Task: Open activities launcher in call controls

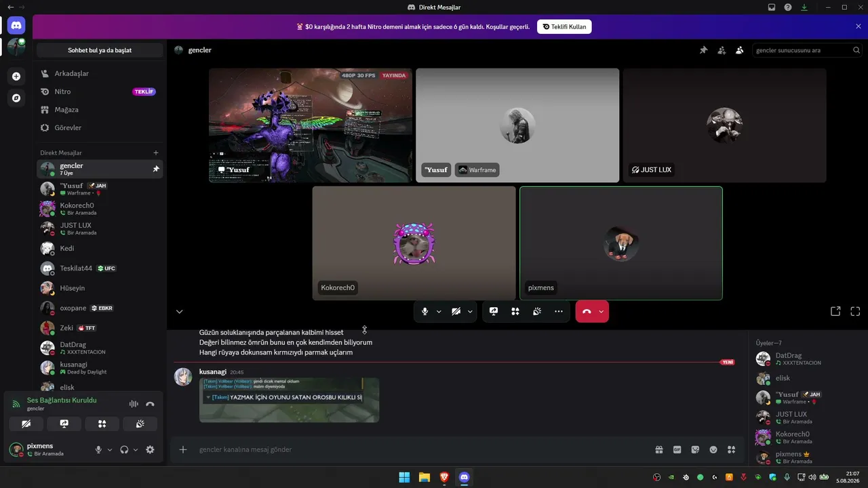Action: point(515,311)
